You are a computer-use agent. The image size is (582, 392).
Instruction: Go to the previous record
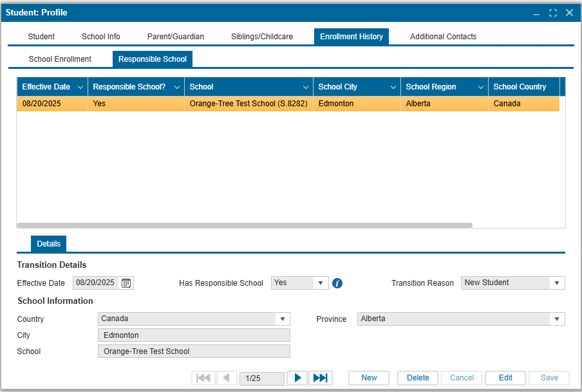(226, 378)
